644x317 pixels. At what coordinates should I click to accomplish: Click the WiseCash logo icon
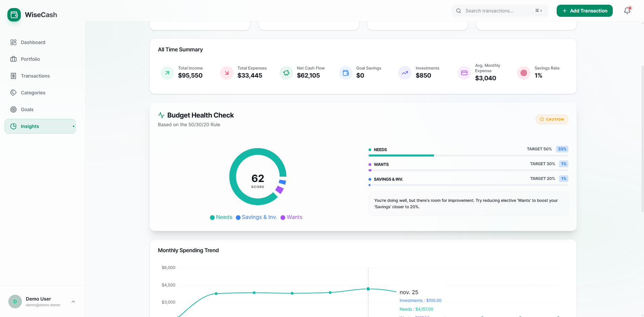pos(14,15)
